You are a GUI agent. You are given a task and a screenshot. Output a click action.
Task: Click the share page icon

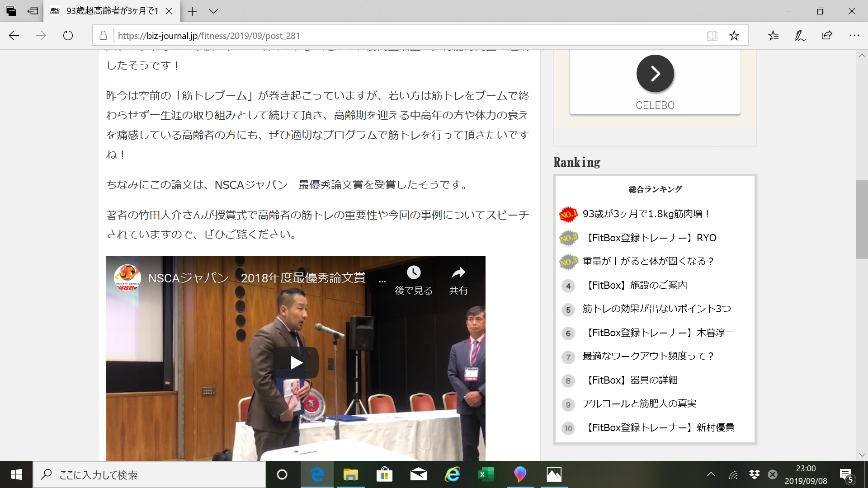(x=827, y=36)
